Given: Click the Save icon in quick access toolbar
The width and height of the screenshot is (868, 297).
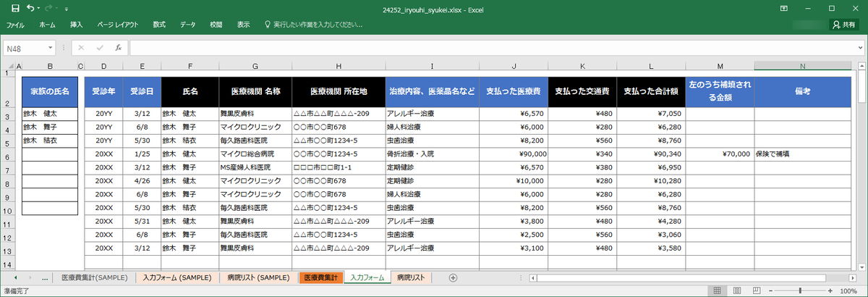Looking at the screenshot, I should 15,8.
